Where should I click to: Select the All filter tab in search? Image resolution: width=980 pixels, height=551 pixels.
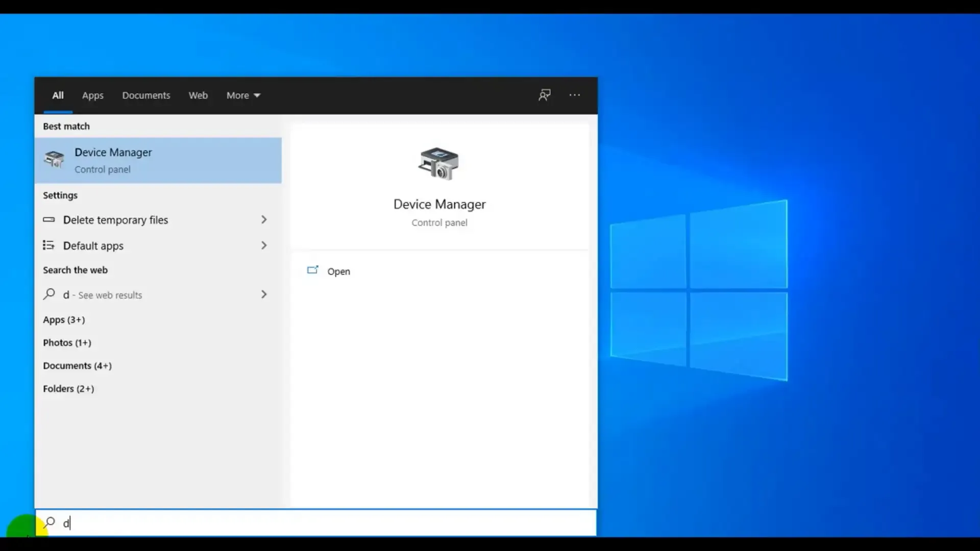coord(58,95)
